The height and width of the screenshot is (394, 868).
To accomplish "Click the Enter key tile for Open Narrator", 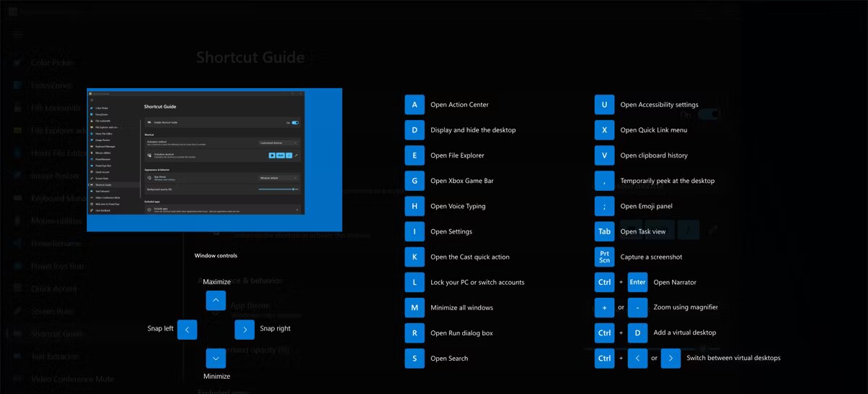I will coord(637,282).
